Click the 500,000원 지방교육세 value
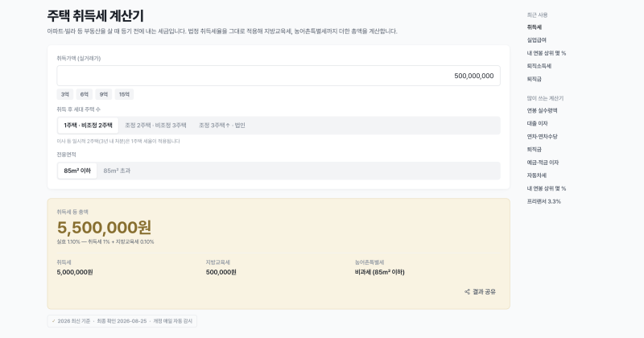 point(221,272)
